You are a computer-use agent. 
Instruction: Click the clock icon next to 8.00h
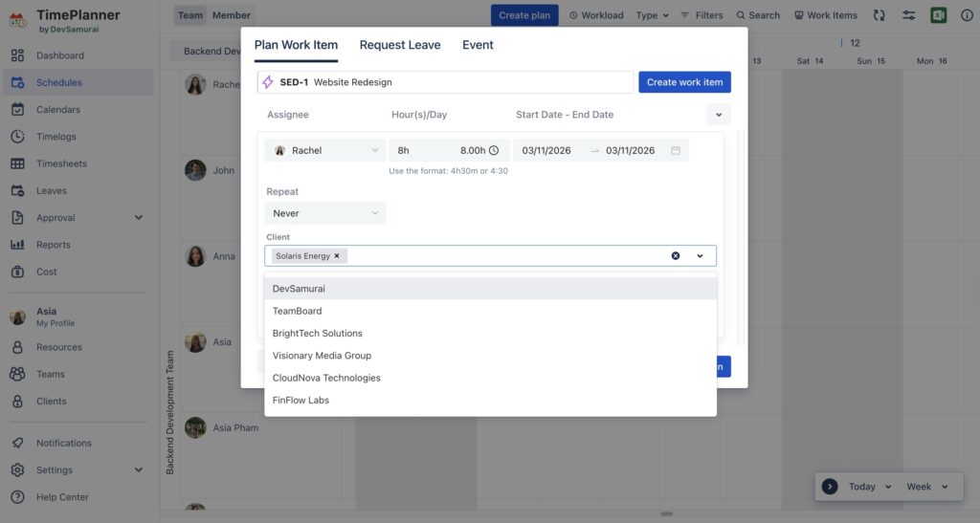pos(494,150)
